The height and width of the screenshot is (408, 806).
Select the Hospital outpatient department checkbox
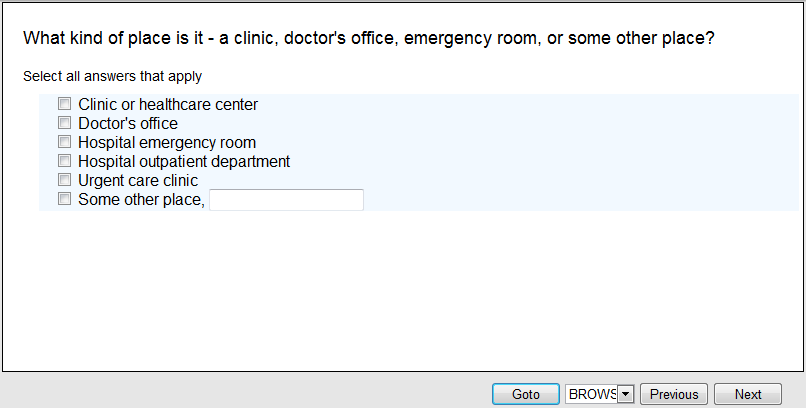coord(65,161)
